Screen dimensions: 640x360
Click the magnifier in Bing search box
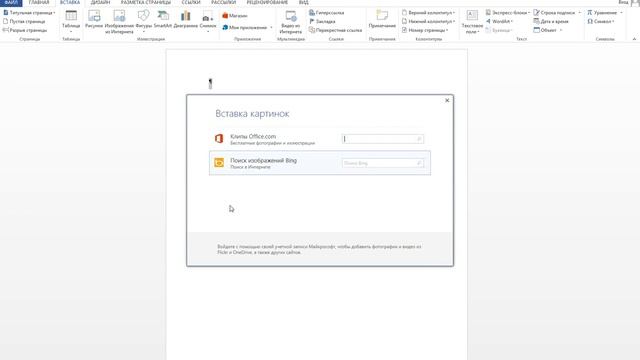click(x=419, y=163)
